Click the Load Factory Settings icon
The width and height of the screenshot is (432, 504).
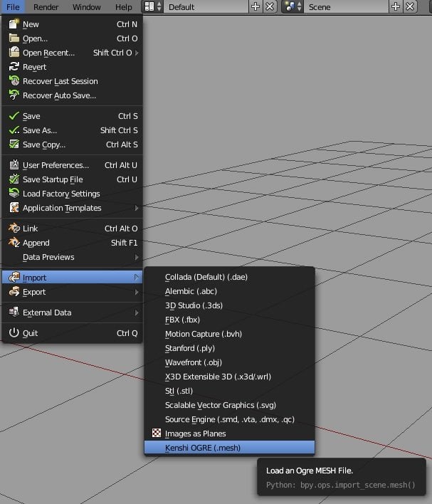coord(14,193)
